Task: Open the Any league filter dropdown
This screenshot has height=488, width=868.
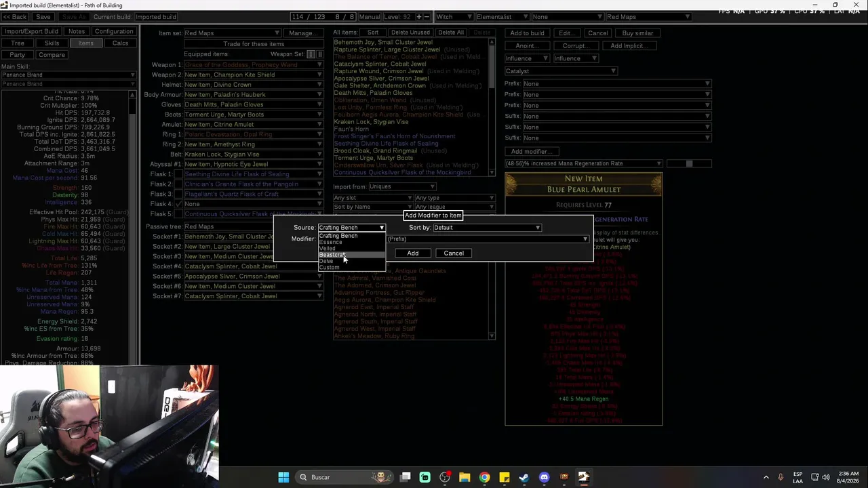Action: pos(454,207)
